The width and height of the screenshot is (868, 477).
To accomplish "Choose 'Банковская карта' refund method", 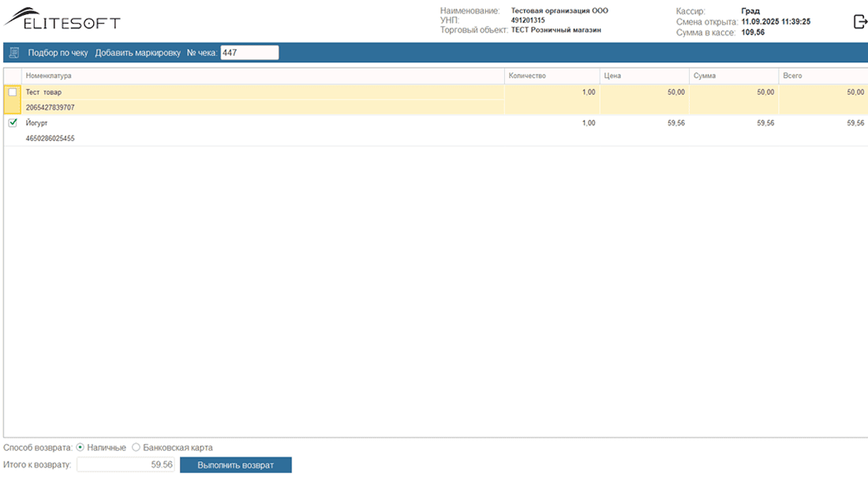I will pyautogui.click(x=137, y=448).
